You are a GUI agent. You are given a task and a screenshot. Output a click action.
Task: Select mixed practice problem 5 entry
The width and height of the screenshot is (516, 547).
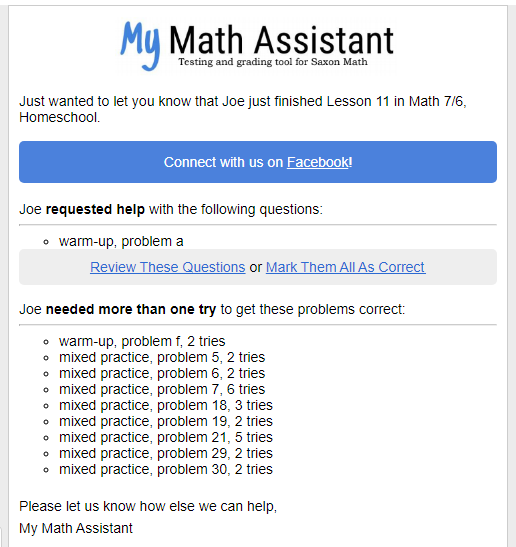(x=162, y=357)
